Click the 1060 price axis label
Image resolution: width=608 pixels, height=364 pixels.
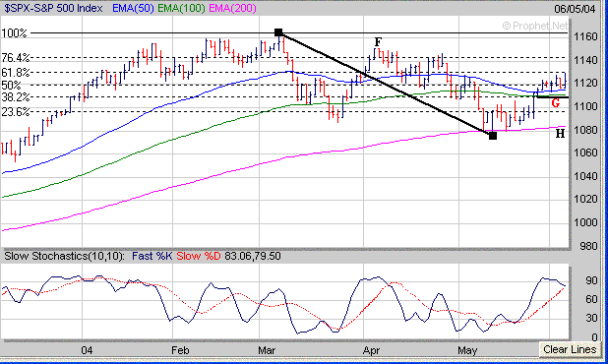pyautogui.click(x=585, y=152)
